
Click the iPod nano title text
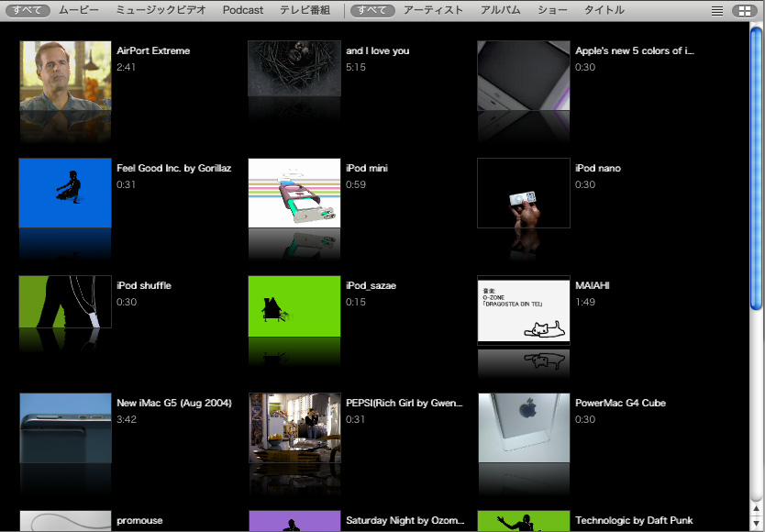click(598, 169)
